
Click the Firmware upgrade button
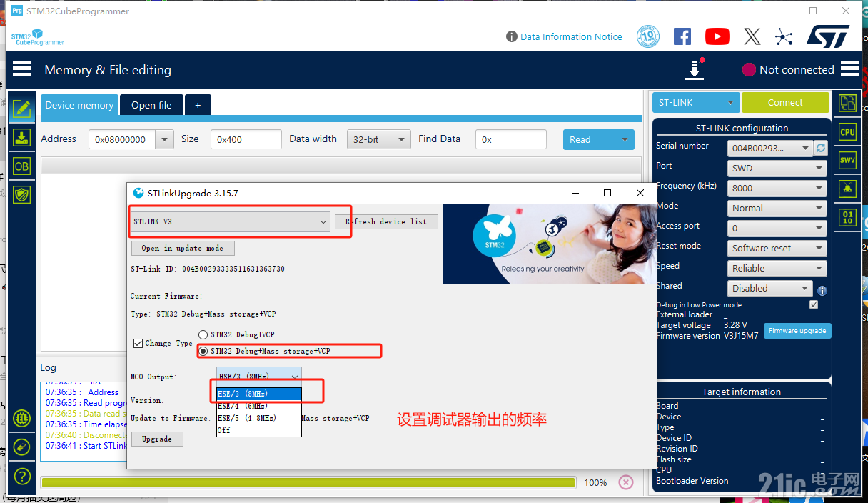pyautogui.click(x=797, y=331)
